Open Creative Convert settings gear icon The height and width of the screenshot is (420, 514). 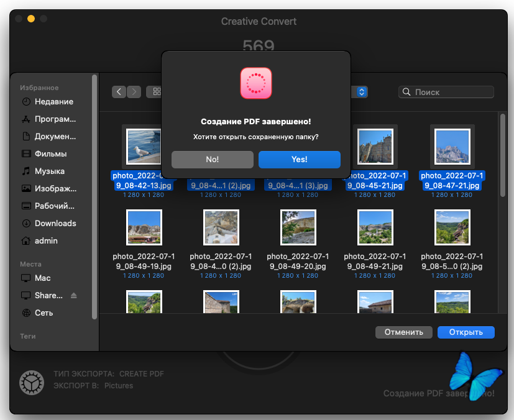click(x=32, y=383)
